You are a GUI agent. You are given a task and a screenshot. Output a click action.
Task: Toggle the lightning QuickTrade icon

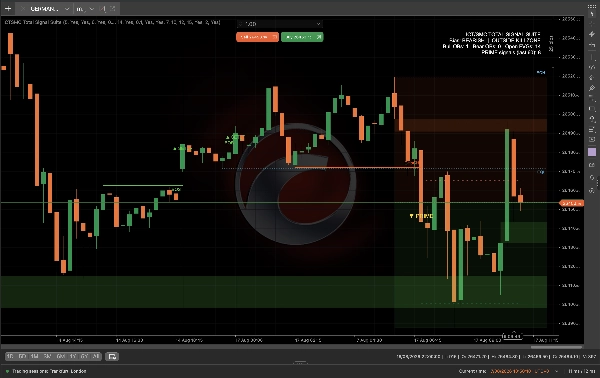(x=592, y=34)
